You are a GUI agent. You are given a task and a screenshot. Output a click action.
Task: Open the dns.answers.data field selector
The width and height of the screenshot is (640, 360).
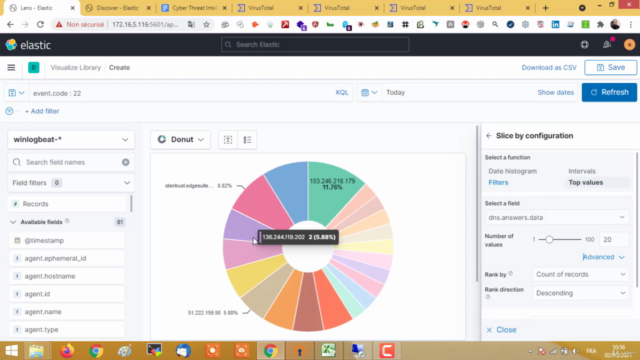coord(556,218)
